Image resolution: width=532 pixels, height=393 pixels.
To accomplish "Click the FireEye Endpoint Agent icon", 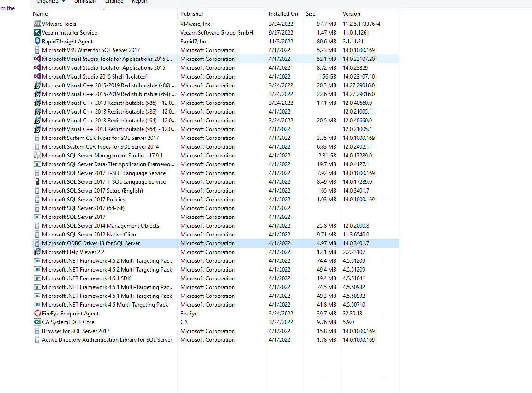I will coord(37,314).
